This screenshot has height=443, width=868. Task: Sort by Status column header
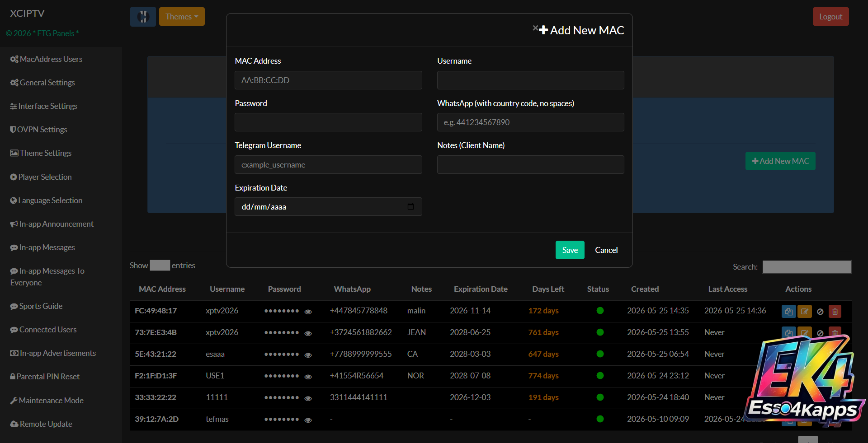click(x=598, y=289)
